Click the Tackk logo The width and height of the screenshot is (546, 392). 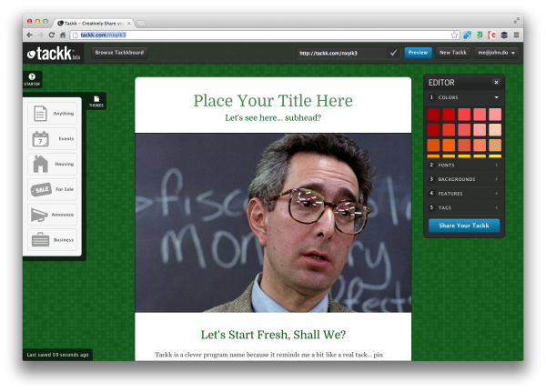[x=54, y=54]
